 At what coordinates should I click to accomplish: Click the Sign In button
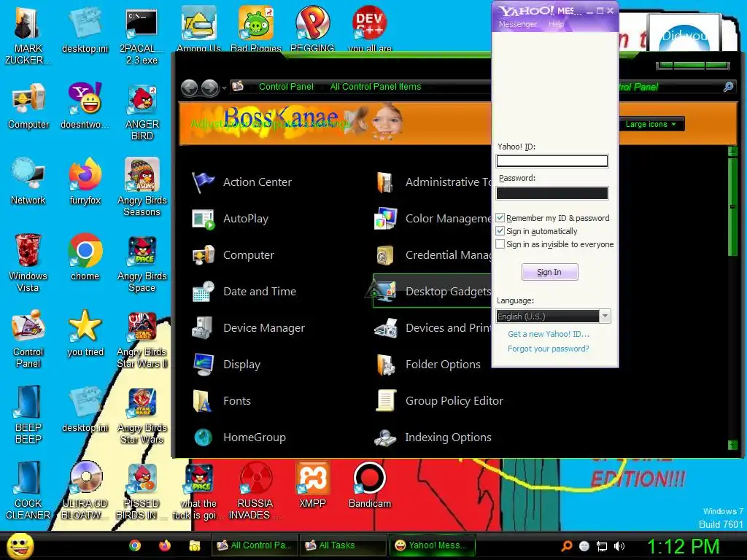pos(550,273)
